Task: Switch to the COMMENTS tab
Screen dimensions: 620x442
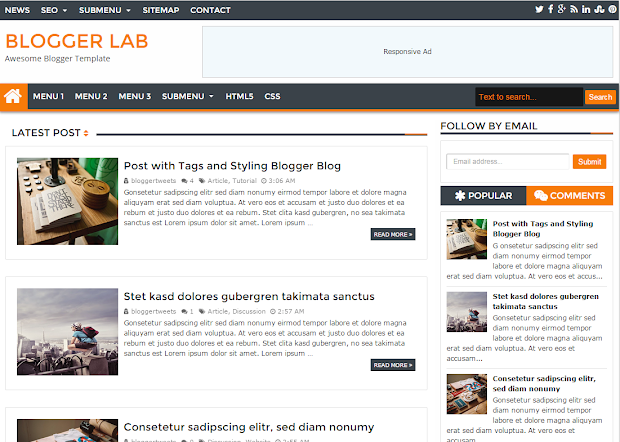Action: 569,196
